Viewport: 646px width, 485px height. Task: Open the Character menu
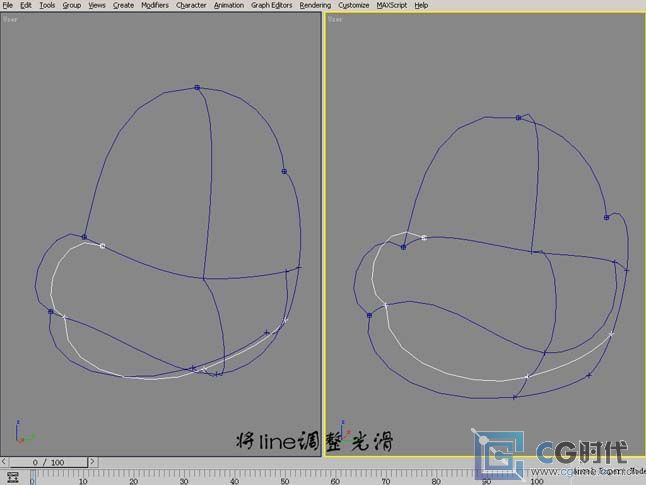tap(191, 5)
